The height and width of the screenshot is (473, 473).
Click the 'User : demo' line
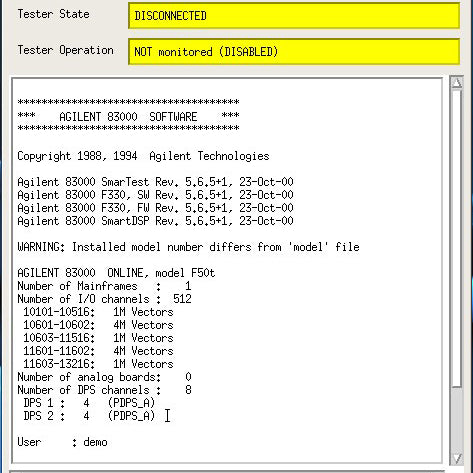tap(62, 442)
